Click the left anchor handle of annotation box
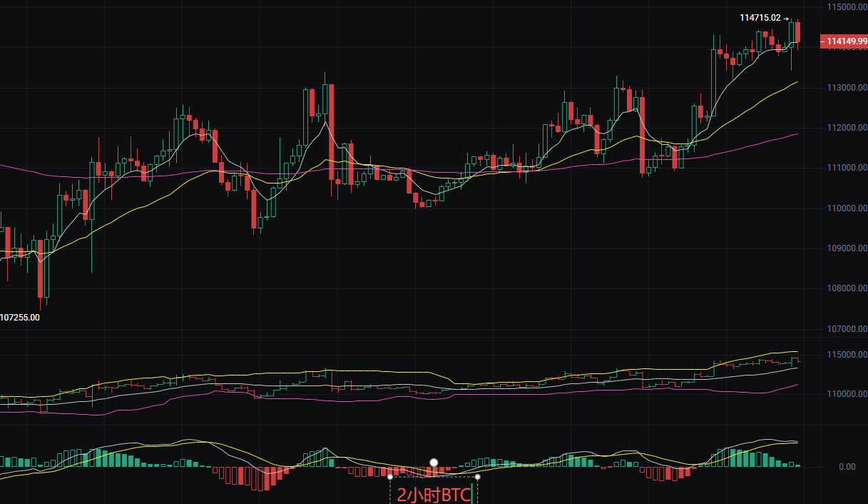The height and width of the screenshot is (504, 868). pyautogui.click(x=390, y=477)
